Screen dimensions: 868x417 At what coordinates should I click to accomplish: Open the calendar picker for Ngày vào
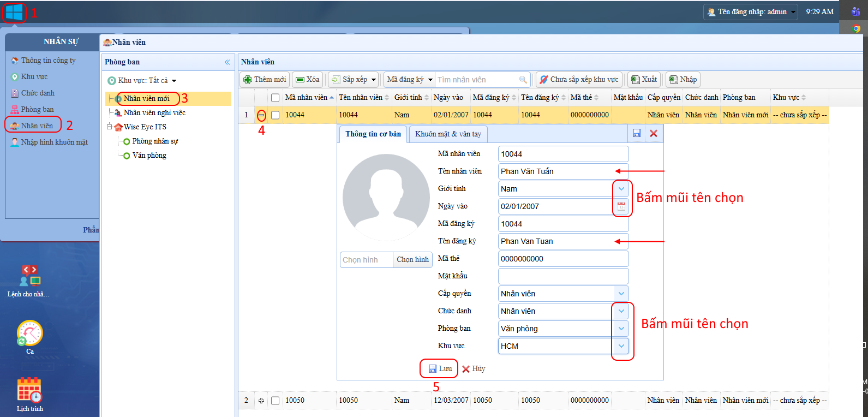click(621, 206)
